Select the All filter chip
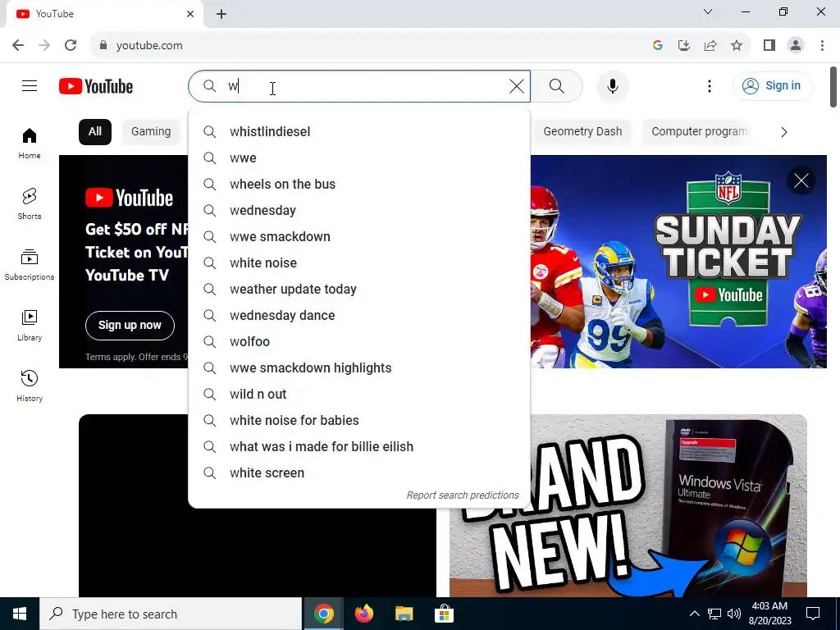The image size is (840, 630). point(95,132)
